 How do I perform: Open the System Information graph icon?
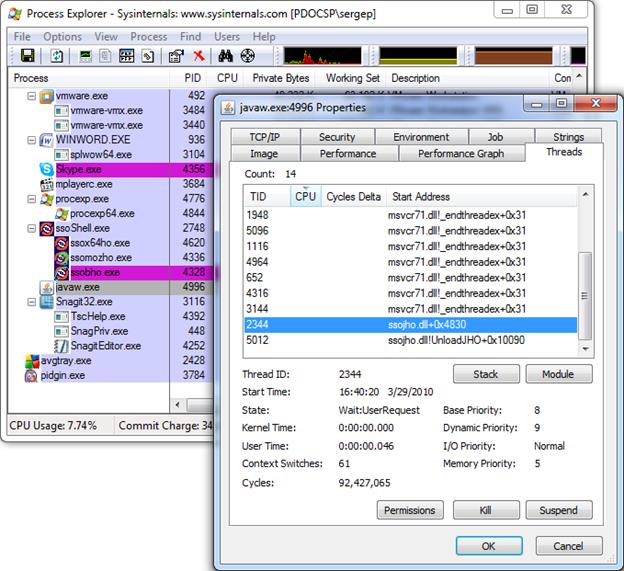coord(86,56)
